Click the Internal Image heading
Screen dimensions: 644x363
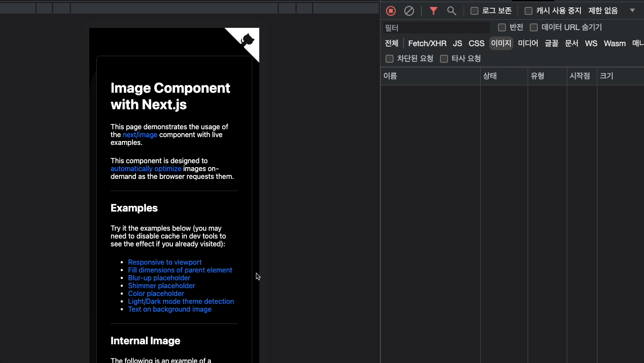point(146,341)
